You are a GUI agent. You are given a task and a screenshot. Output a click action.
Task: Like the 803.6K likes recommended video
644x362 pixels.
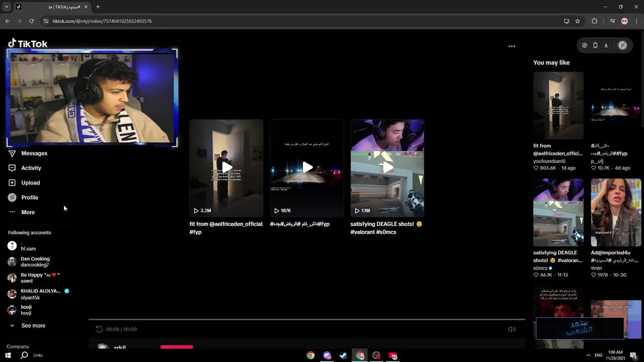[536, 168]
